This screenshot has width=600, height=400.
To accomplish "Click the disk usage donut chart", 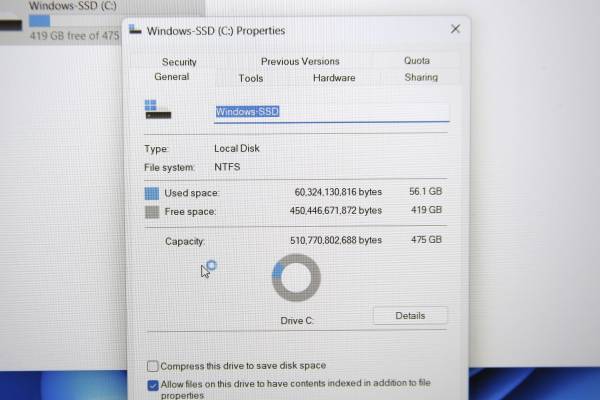I will 296,278.
